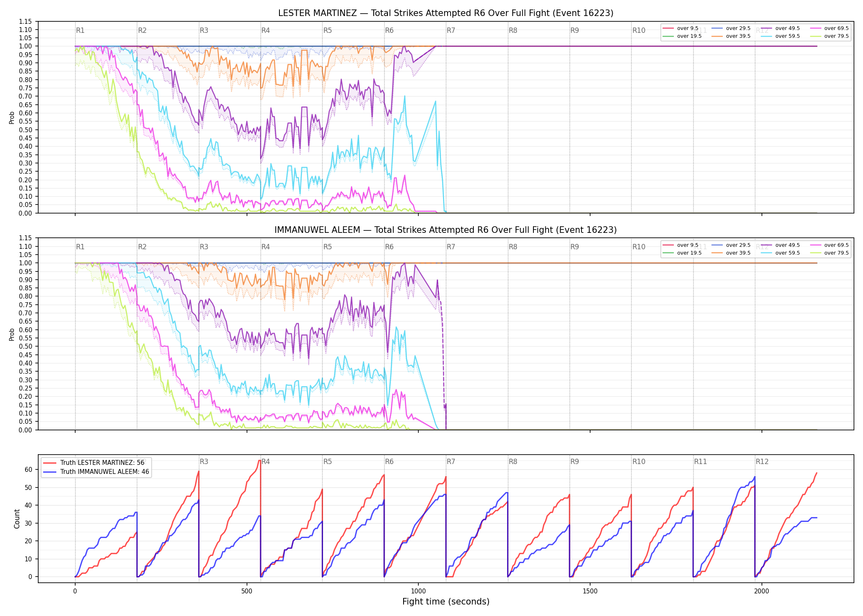Click R2 label in Lester Martinez chart
The image size is (863, 616).
tap(142, 30)
